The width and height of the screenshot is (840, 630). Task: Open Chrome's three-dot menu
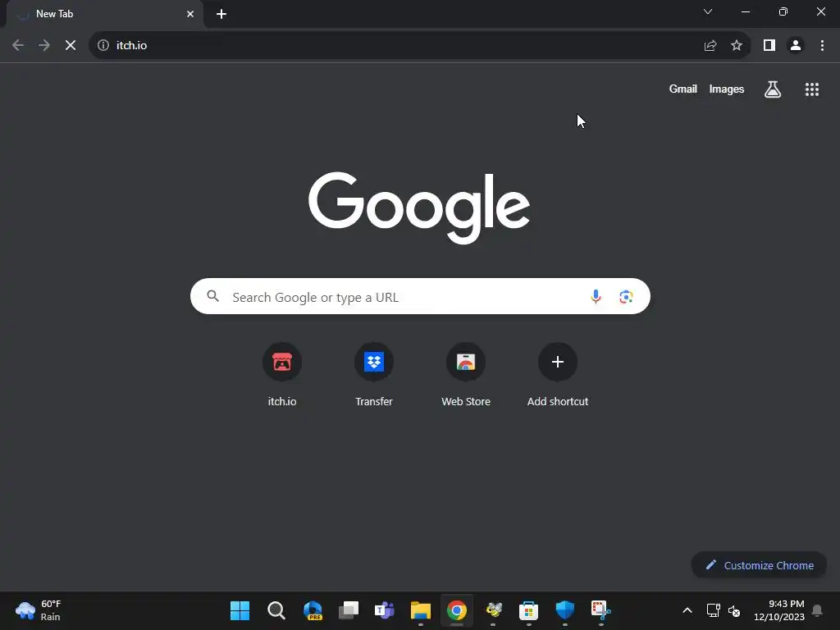coord(822,46)
